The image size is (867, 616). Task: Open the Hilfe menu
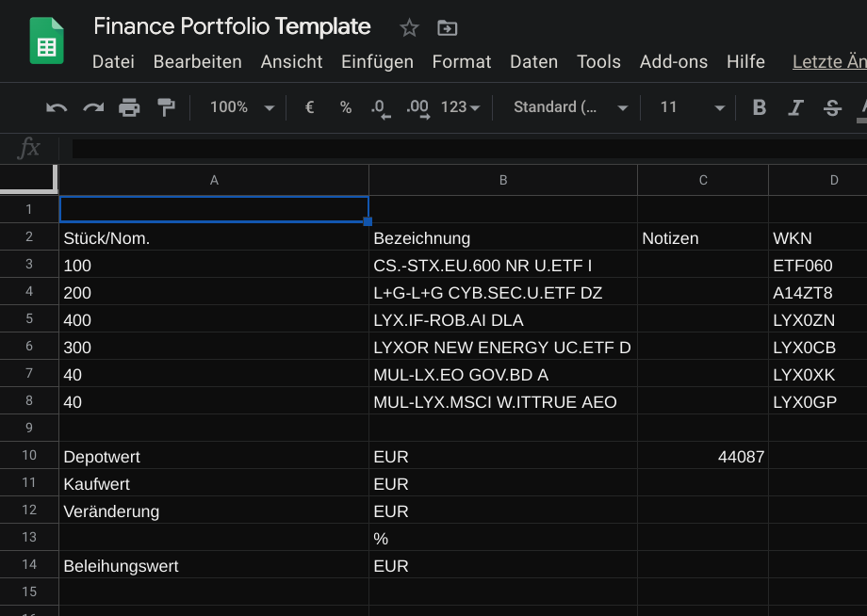point(745,62)
